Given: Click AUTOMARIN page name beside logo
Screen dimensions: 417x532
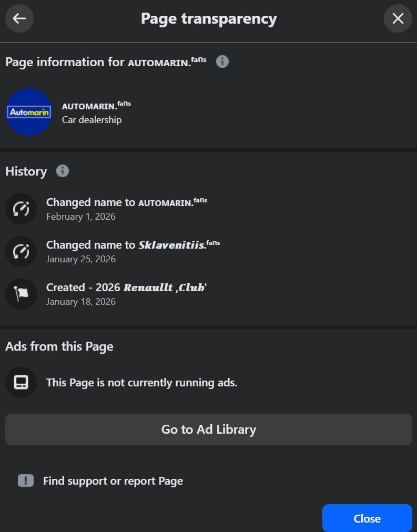Looking at the screenshot, I should point(96,106).
